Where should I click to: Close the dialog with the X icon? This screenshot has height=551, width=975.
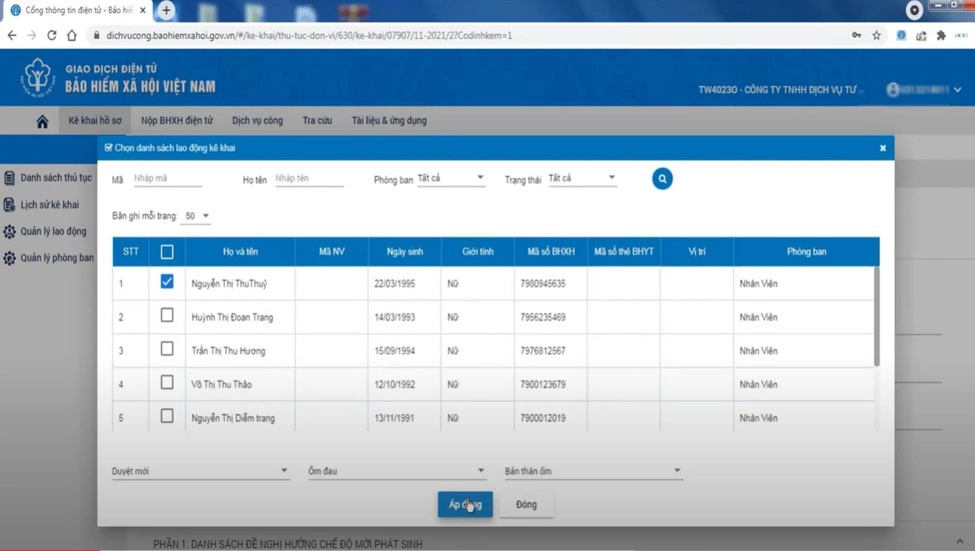(x=882, y=148)
